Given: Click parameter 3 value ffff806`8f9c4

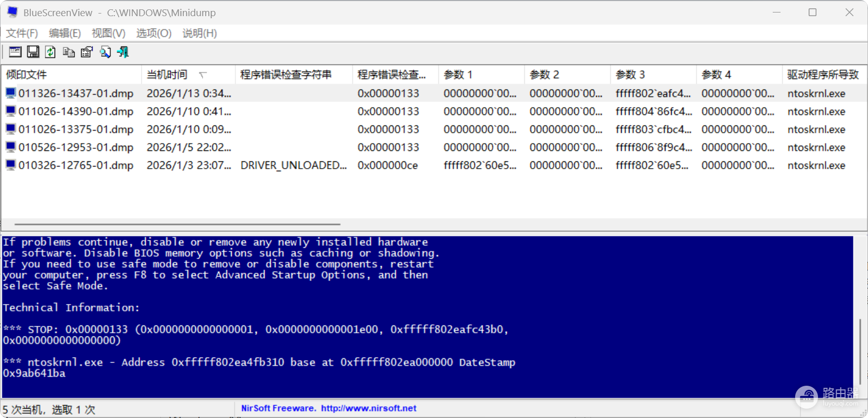Looking at the screenshot, I should click(653, 147).
